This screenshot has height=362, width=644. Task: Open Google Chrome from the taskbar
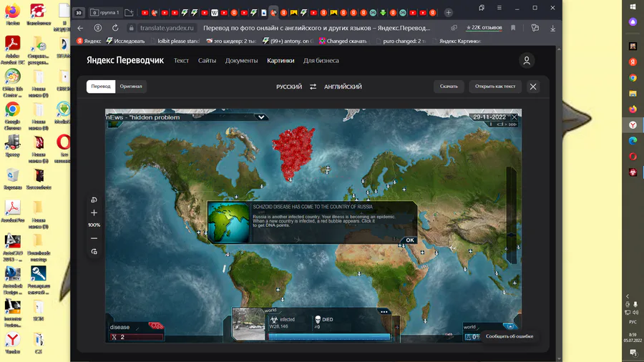tap(633, 77)
